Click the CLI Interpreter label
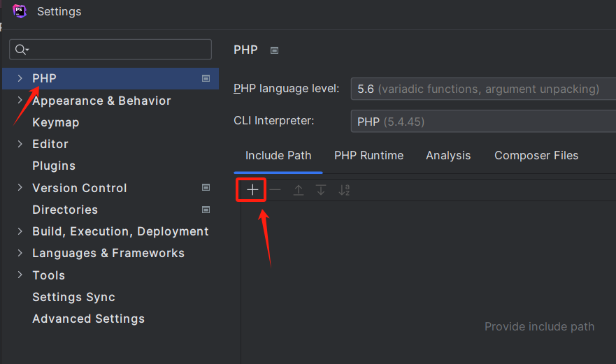The width and height of the screenshot is (616, 364). click(x=274, y=121)
